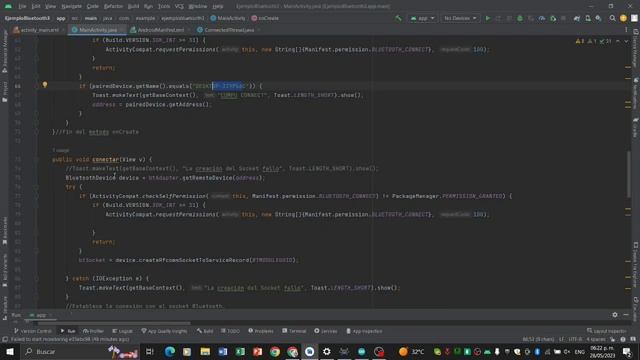Screen dimensions: 640x360
Task: Open the Layout Inspector tool window
Action: 607,331
